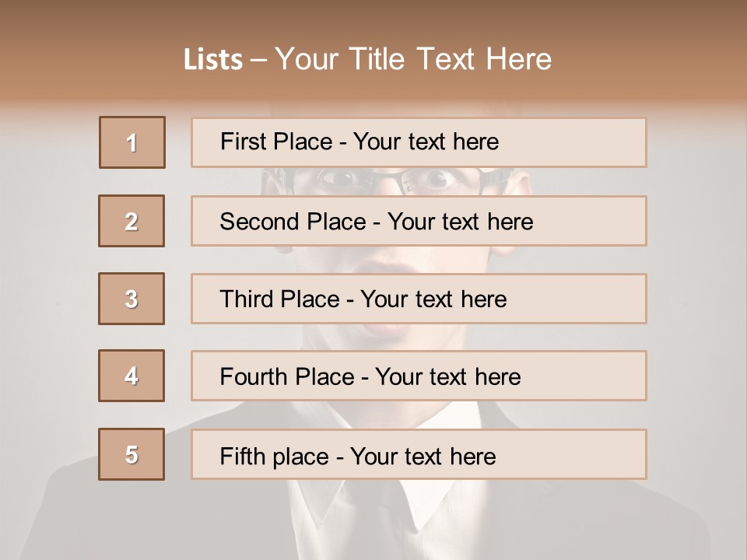Screen dimensions: 747x560
Task: Select the number 2 box
Action: [x=132, y=221]
